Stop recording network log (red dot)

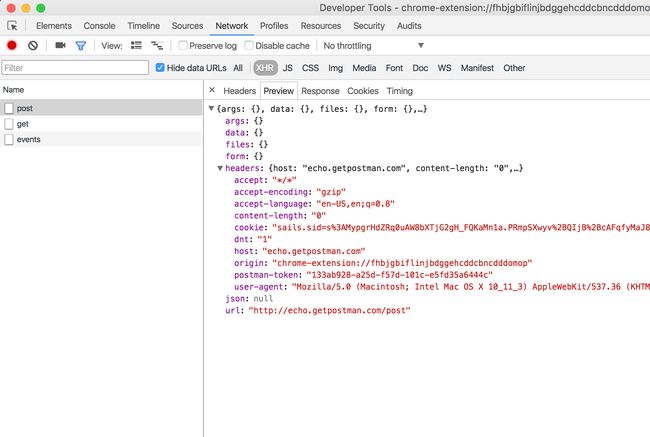(12, 46)
